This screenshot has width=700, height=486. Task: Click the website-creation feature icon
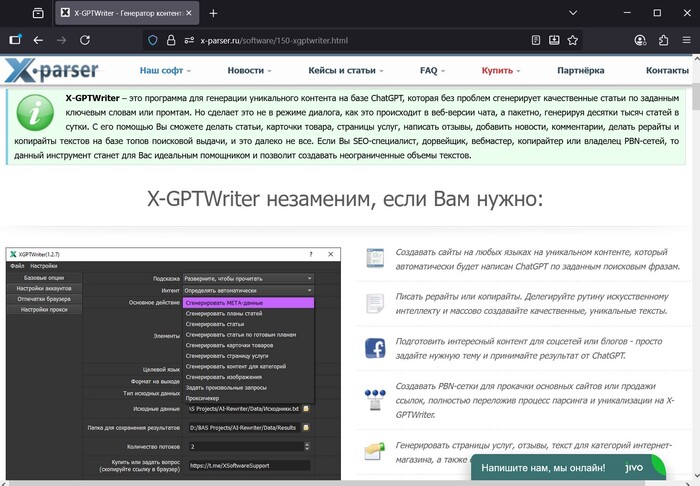(375, 258)
